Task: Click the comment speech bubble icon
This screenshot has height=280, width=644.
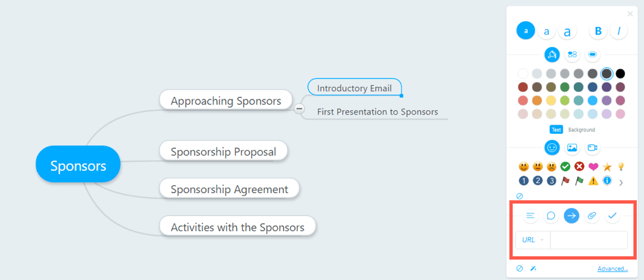Action: [551, 215]
